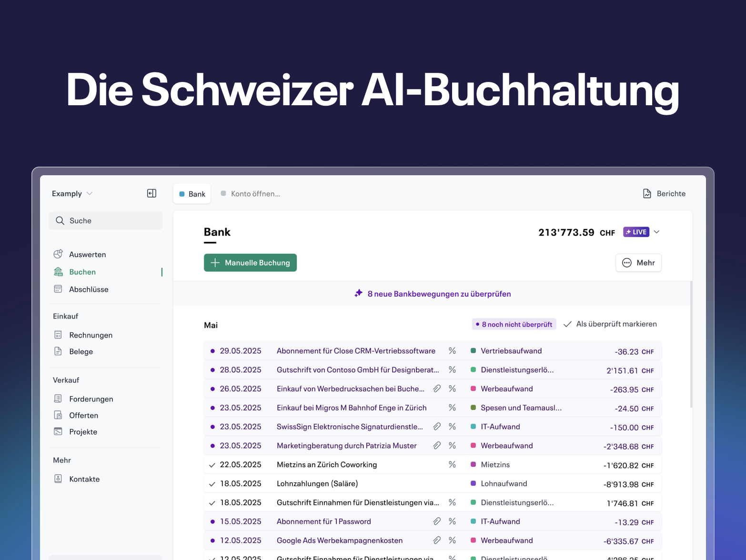Click percent icon on Migros row
This screenshot has height=560, width=746.
point(452,408)
